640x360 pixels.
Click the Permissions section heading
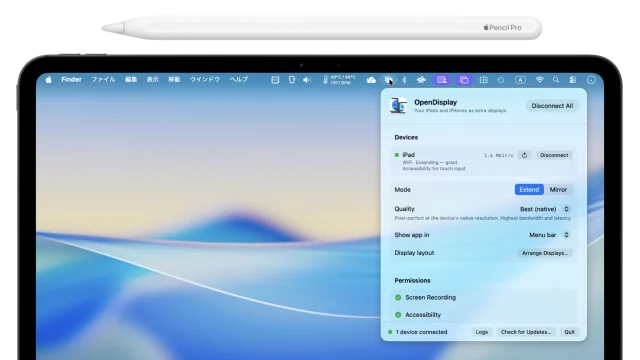(412, 280)
